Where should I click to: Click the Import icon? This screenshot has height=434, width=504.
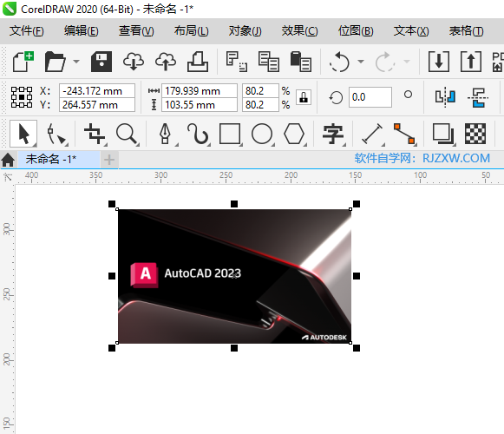(x=439, y=61)
